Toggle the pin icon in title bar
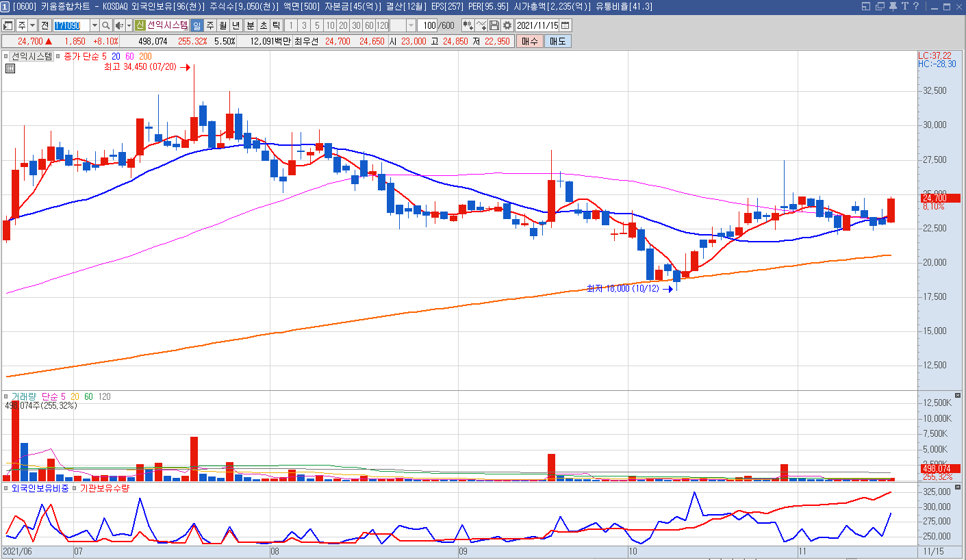Screen dimensions: 966x560 [893, 6]
